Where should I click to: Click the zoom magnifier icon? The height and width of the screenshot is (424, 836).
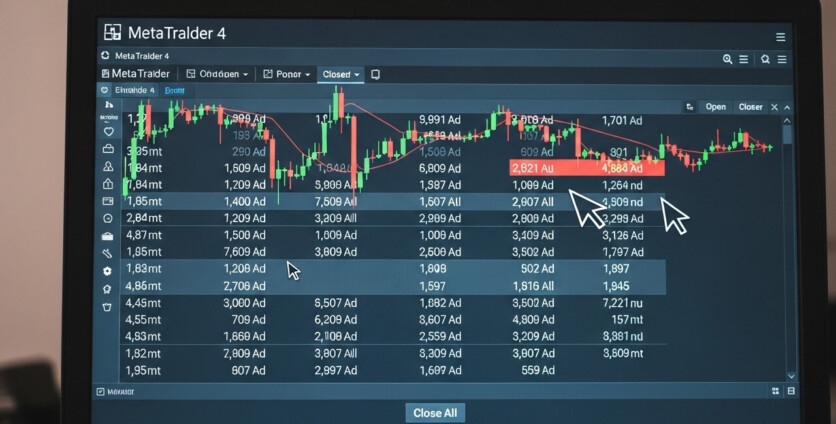click(x=727, y=59)
